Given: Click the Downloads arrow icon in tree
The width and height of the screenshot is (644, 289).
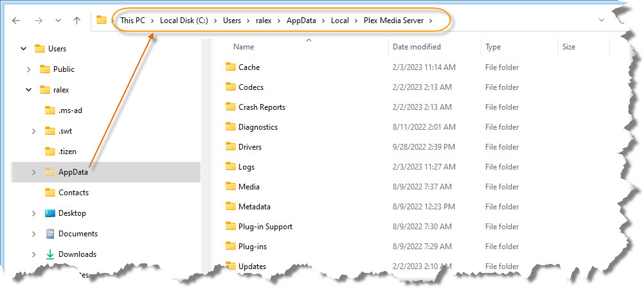Looking at the screenshot, I should [x=50, y=254].
